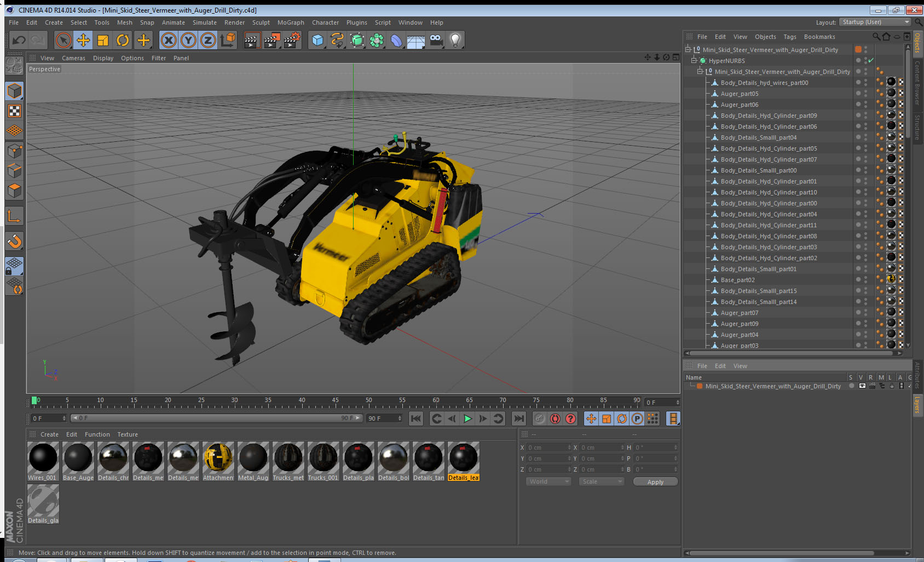Open the Array modeling objects icon

(377, 40)
